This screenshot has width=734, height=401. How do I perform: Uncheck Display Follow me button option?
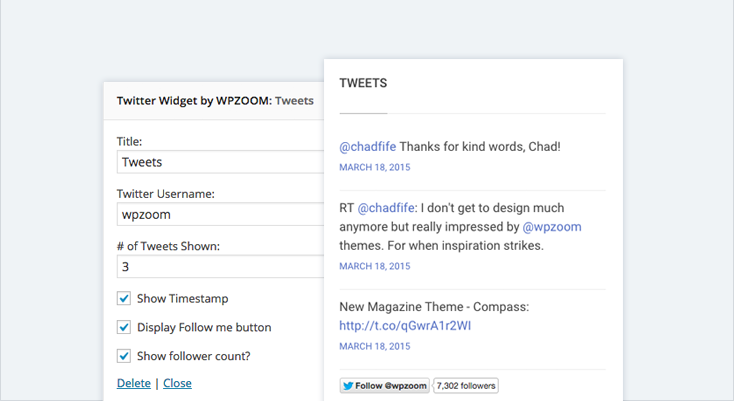[124, 327]
